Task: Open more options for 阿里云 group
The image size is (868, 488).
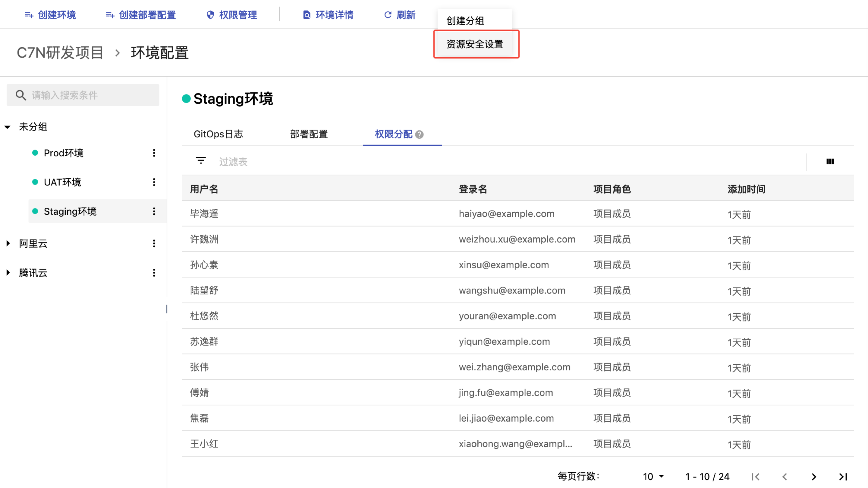Action: (154, 243)
